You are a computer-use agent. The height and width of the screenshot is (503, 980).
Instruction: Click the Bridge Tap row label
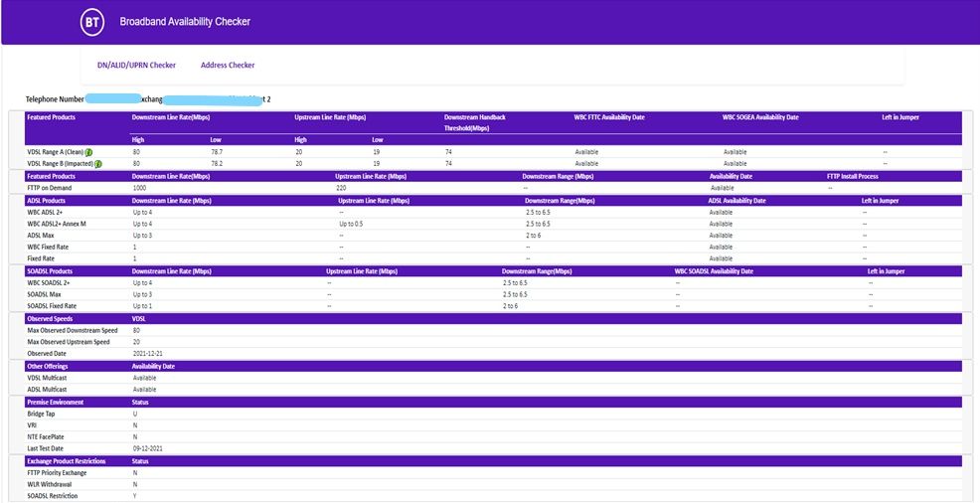tap(41, 414)
